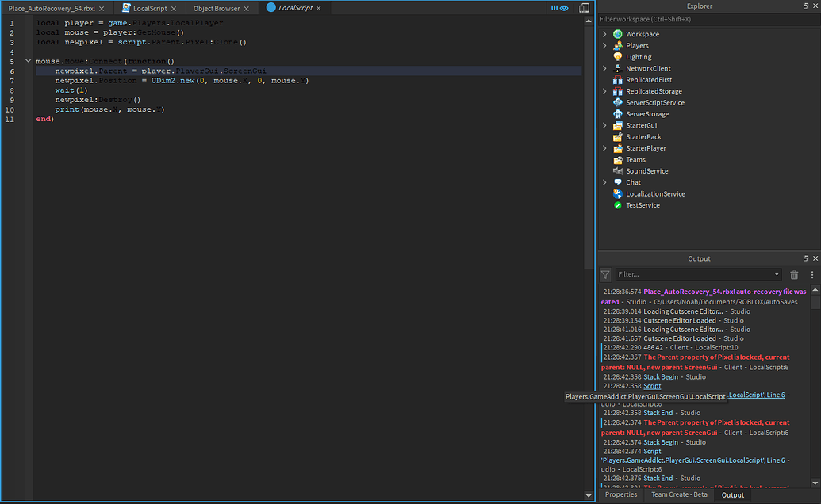821x504 pixels.
Task: Open the Properties bottom tab
Action: [x=621, y=494]
